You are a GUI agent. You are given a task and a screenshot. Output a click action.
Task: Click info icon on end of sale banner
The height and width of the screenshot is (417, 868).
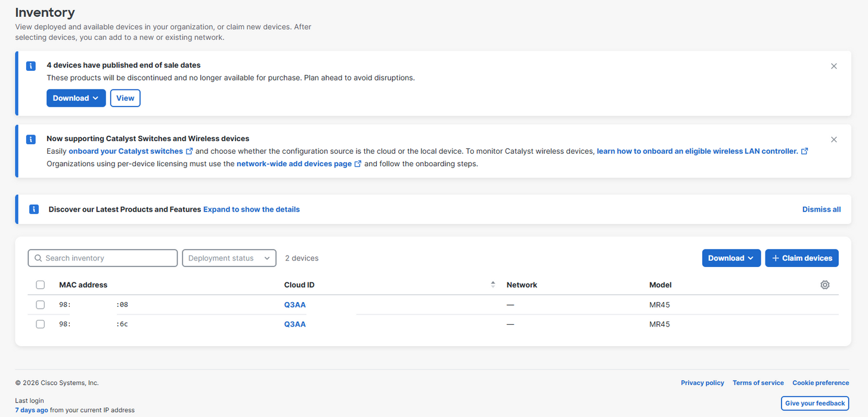pyautogui.click(x=31, y=66)
